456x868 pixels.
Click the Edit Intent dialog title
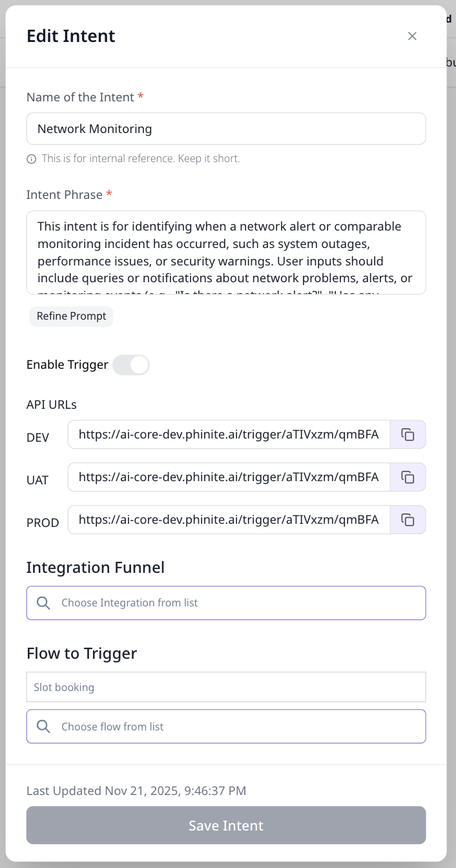point(71,36)
